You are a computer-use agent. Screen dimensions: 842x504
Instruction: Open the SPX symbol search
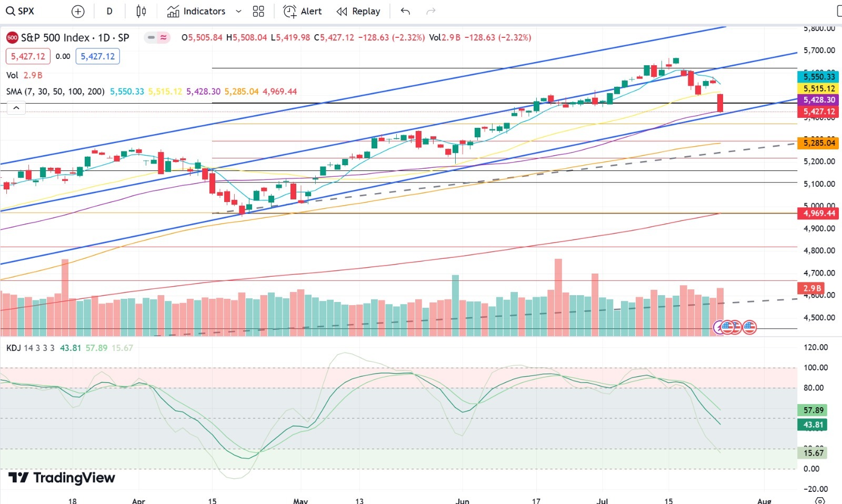[20, 11]
